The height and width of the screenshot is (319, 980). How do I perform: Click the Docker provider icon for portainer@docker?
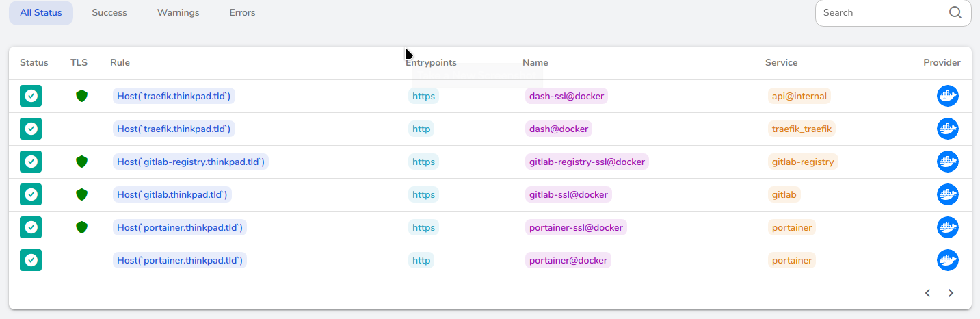tap(947, 260)
